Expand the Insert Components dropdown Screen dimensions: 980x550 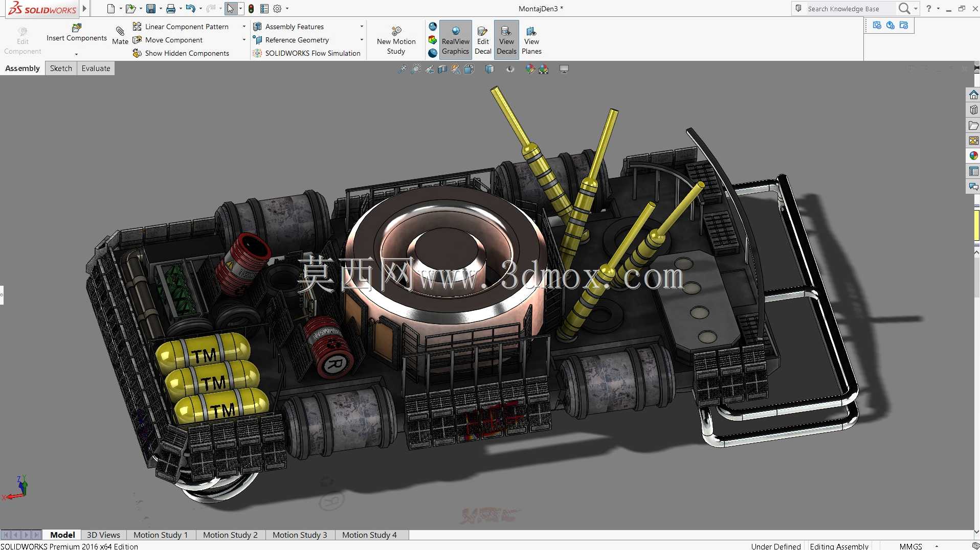77,54
